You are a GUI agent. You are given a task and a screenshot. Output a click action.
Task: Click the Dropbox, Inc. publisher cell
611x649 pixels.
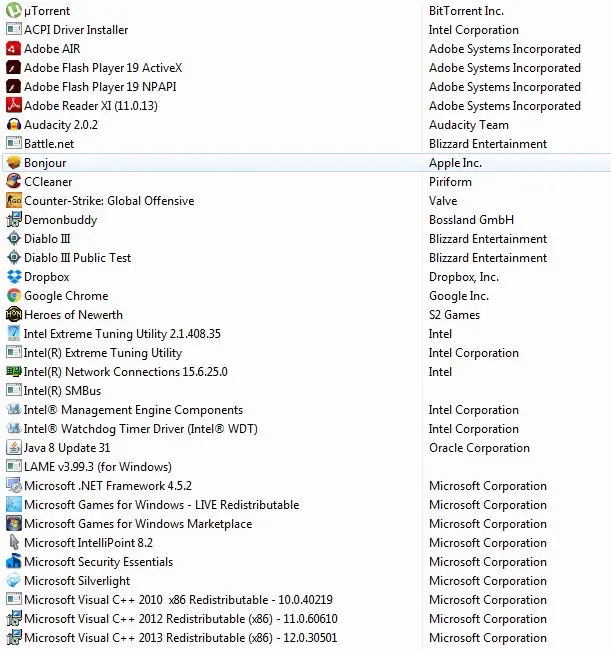tap(464, 277)
